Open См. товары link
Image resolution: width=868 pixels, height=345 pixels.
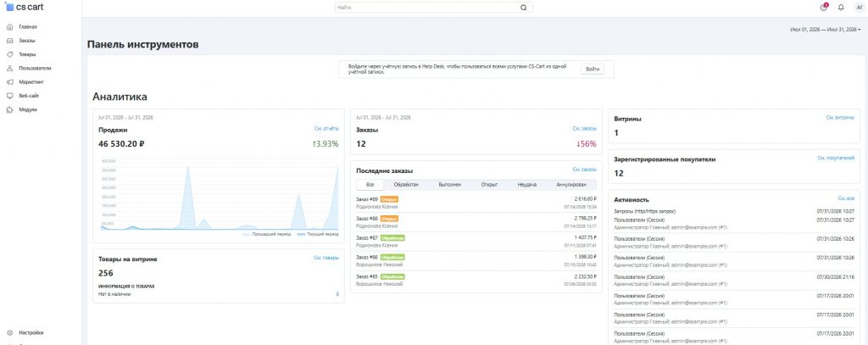(x=326, y=258)
